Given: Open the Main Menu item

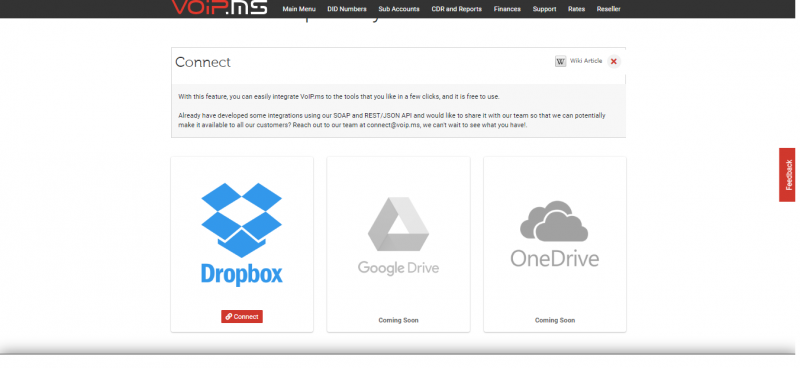Looking at the screenshot, I should coord(299,9).
